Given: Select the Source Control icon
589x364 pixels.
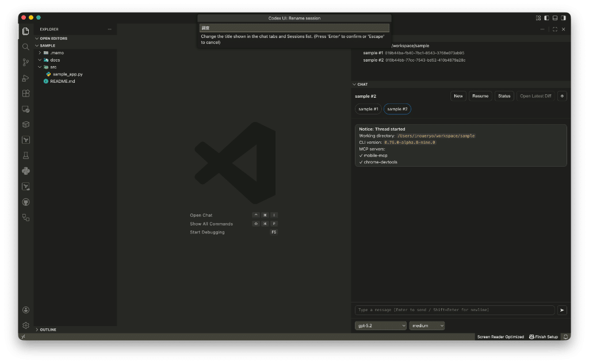Looking at the screenshot, I should [x=25, y=62].
